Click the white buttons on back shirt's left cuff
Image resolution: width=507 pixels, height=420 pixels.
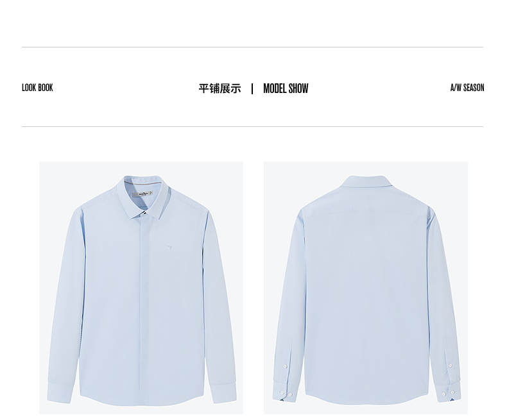pyautogui.click(x=286, y=394)
